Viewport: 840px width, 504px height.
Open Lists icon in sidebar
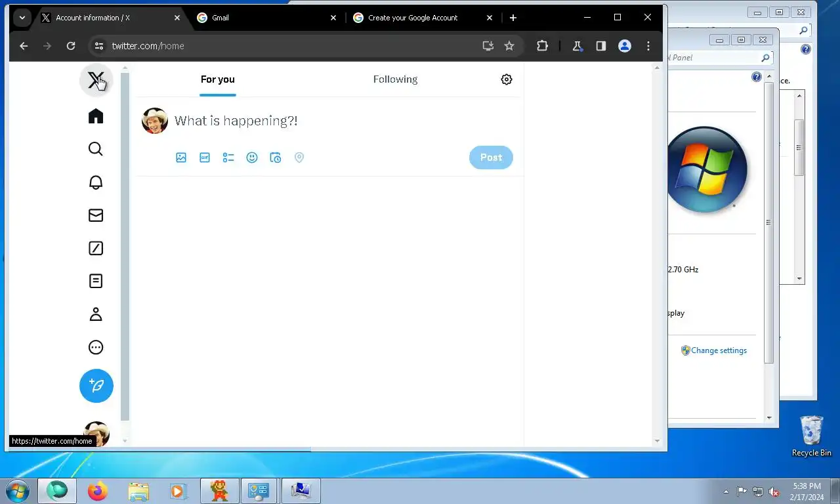point(96,281)
